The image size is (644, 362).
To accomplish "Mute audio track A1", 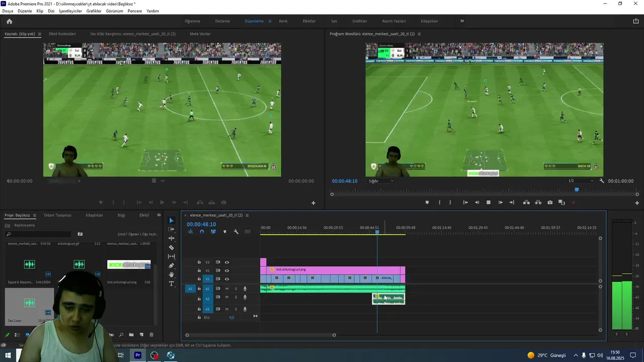I will [x=227, y=289].
